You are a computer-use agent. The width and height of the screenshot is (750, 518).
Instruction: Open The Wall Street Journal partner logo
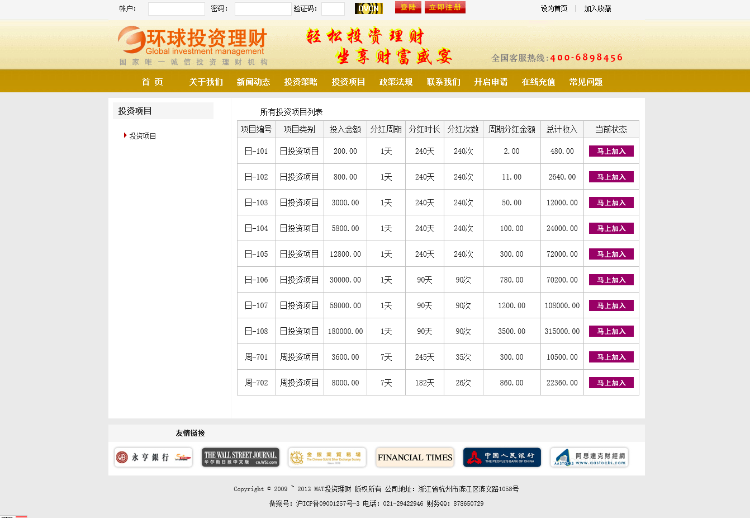tap(240, 457)
